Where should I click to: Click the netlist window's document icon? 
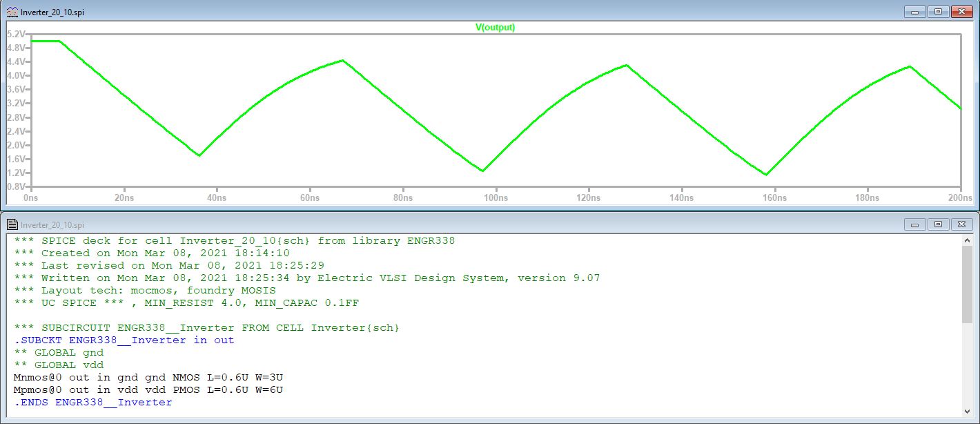pyautogui.click(x=12, y=224)
